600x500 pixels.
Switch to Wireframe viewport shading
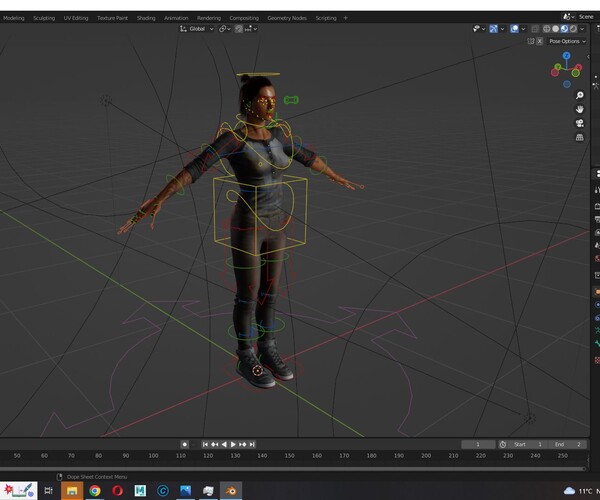pos(547,29)
